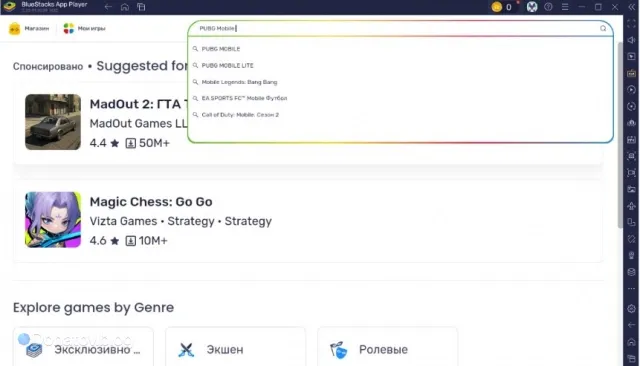Screen dimensions: 640x366
Task: Click the Android home icon in sidebar
Action: (631, 342)
